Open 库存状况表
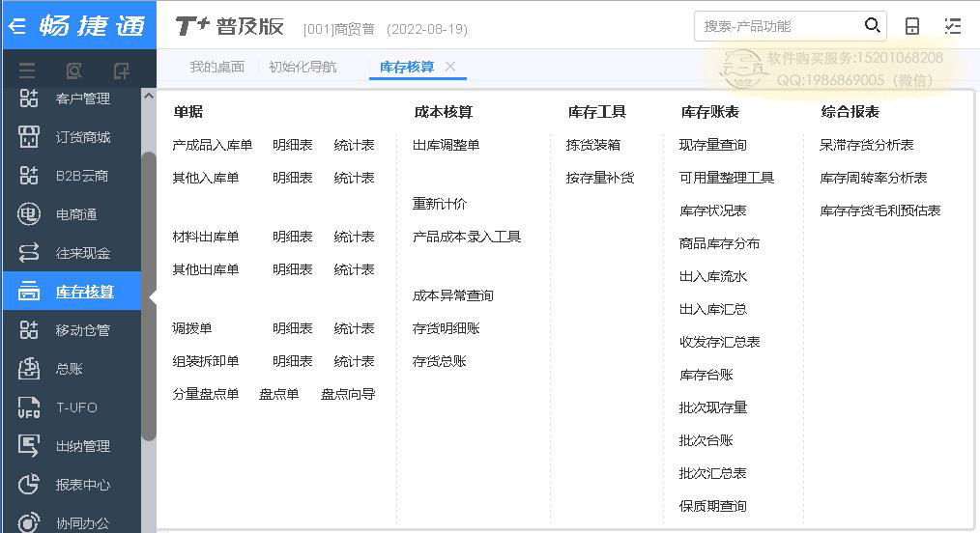The image size is (980, 533). pyautogui.click(x=713, y=210)
